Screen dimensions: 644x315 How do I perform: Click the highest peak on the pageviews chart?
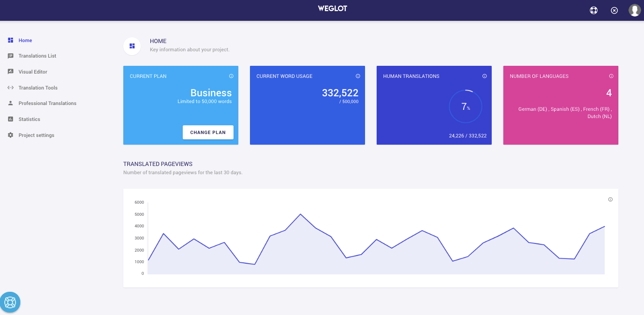(x=300, y=214)
